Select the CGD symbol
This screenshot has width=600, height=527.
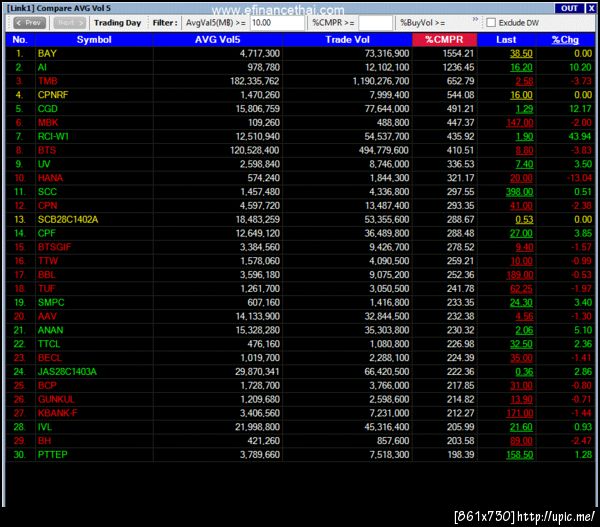coord(47,109)
